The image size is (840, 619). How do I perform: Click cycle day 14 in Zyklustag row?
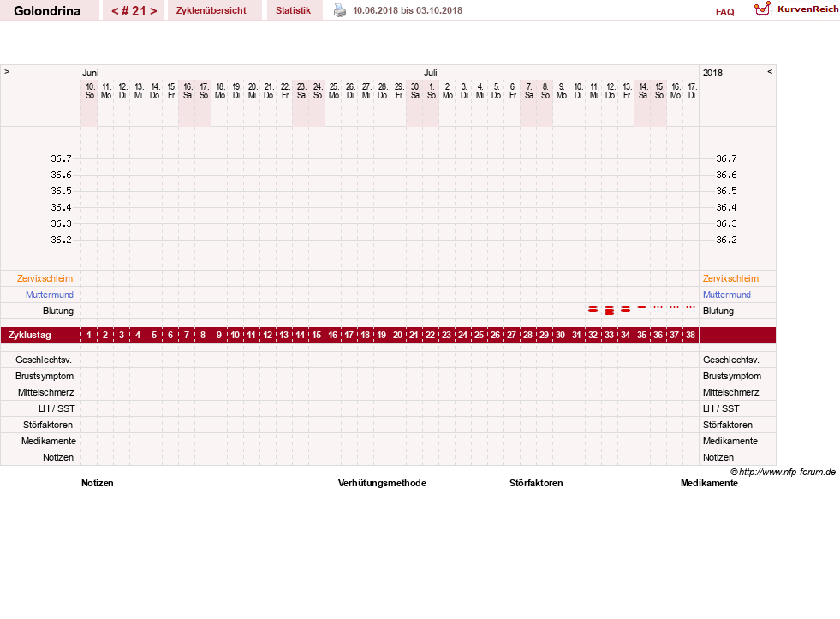click(300, 336)
